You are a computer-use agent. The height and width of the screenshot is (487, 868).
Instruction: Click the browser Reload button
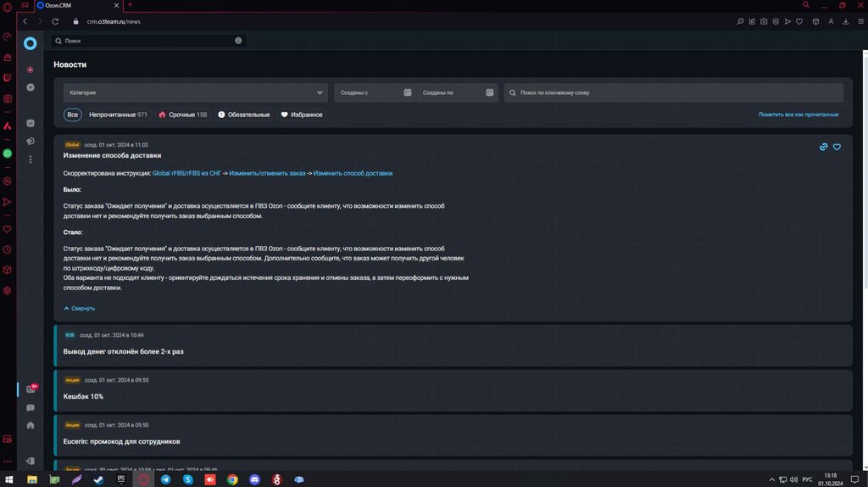[55, 21]
